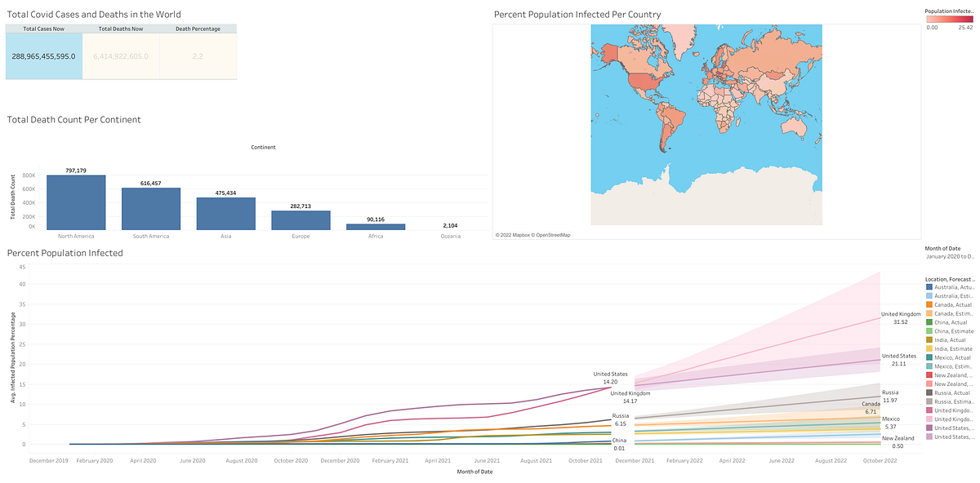The height and width of the screenshot is (483, 980).
Task: Select the Total Cases Now value cell
Action: pos(44,56)
